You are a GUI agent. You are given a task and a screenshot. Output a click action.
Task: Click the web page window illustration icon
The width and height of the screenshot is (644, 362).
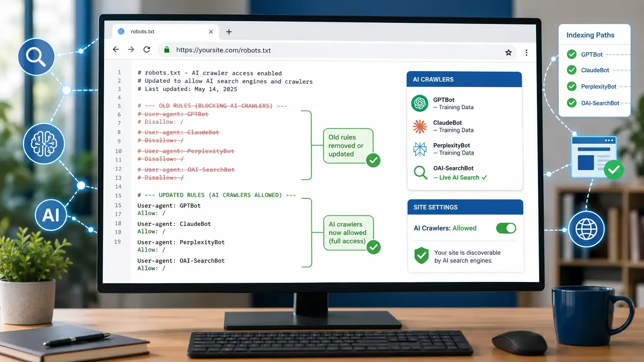coord(593,156)
